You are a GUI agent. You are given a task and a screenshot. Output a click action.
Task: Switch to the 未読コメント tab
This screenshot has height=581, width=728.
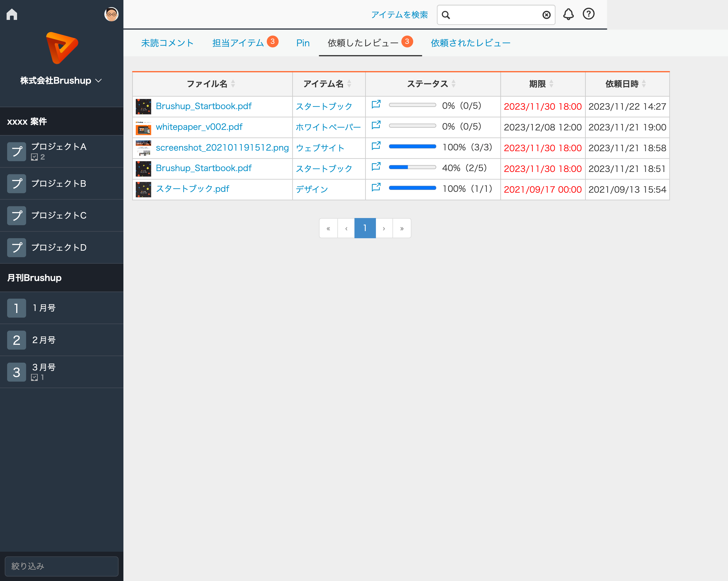(167, 43)
